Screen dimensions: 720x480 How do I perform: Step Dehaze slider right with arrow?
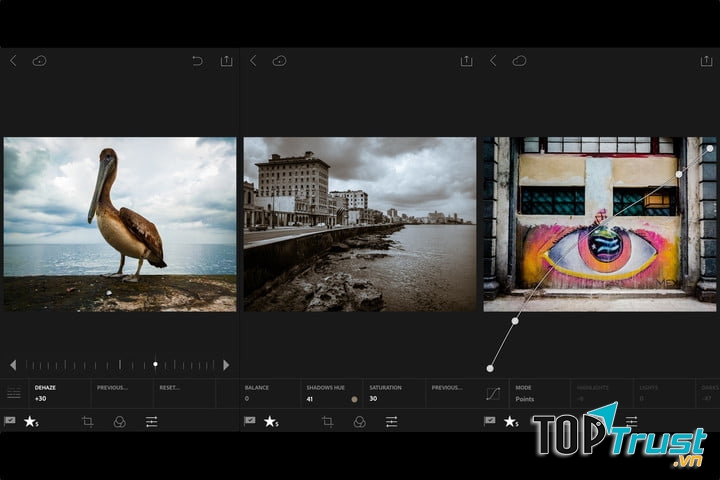(x=226, y=365)
